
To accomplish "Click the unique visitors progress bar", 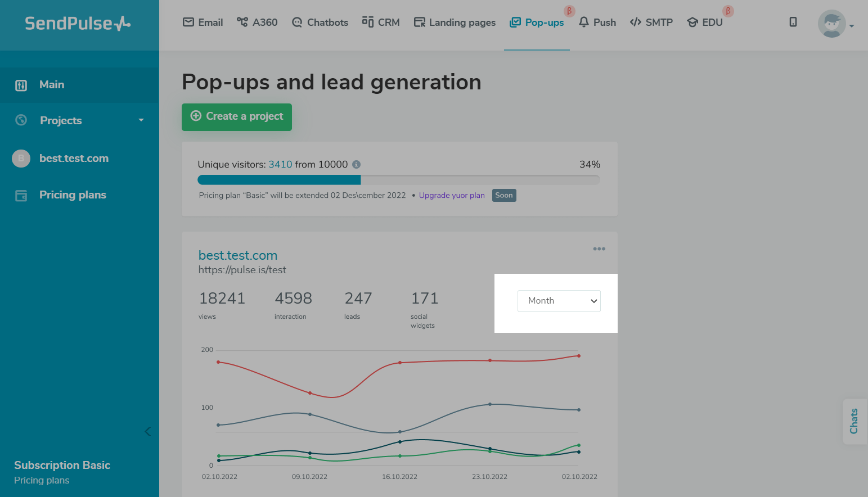I will pos(399,180).
